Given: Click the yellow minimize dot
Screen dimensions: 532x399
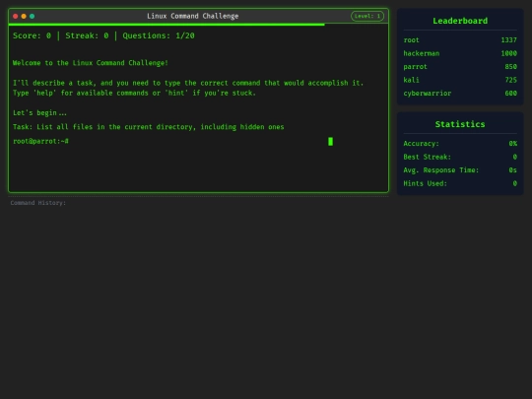Looking at the screenshot, I should tap(24, 16).
